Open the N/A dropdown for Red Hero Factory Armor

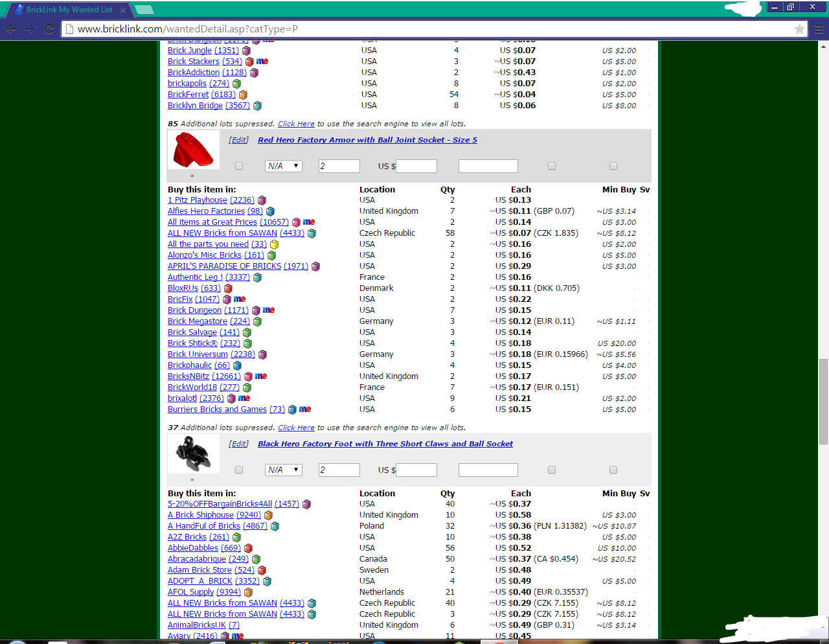pos(284,167)
